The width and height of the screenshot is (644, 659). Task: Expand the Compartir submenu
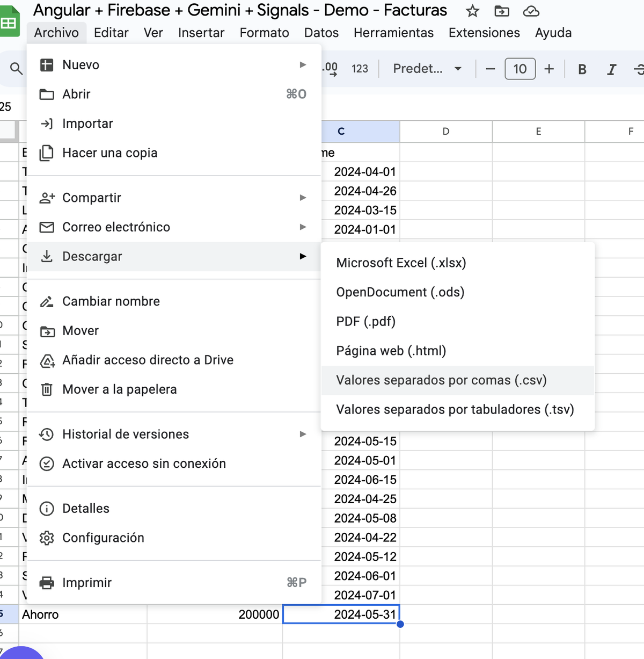click(x=174, y=198)
